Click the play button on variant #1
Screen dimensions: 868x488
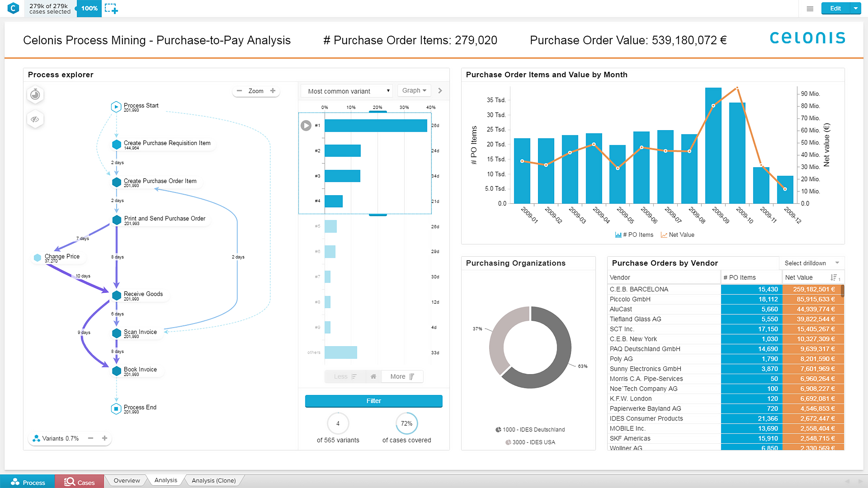[306, 125]
